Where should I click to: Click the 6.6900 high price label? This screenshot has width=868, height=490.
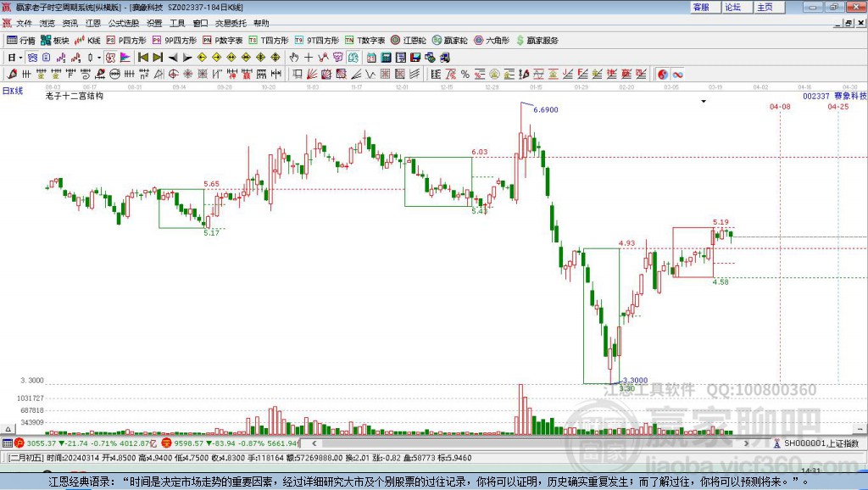point(546,109)
